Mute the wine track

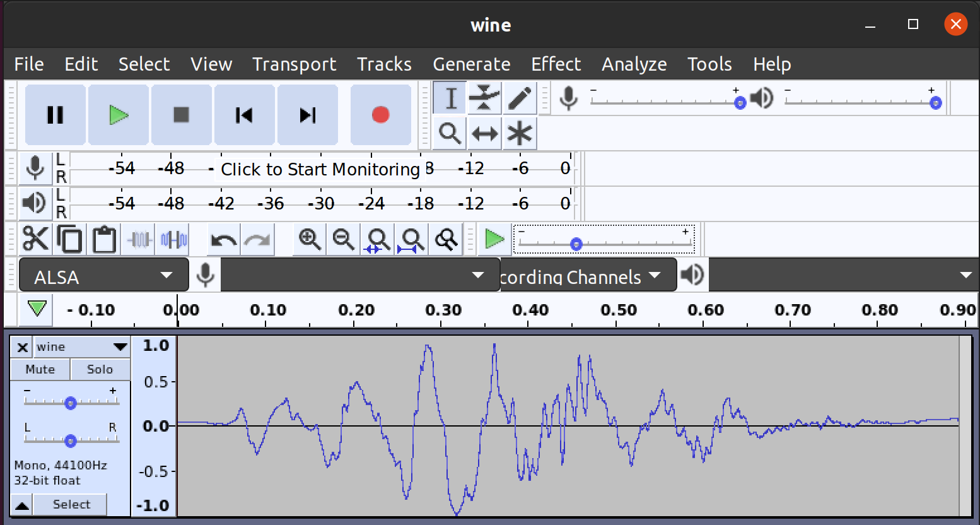point(40,370)
